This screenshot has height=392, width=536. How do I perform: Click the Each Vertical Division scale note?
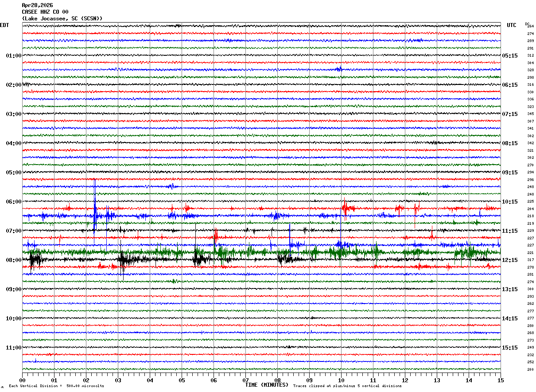[56, 386]
